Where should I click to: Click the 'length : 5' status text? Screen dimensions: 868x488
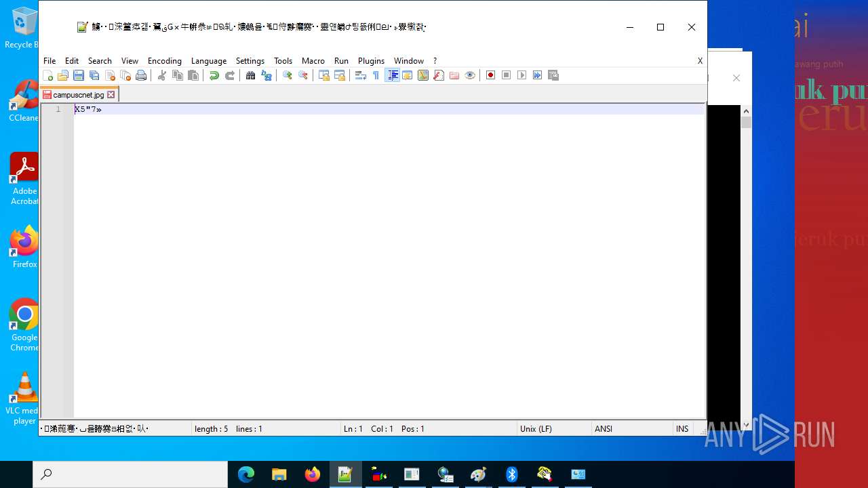click(211, 429)
